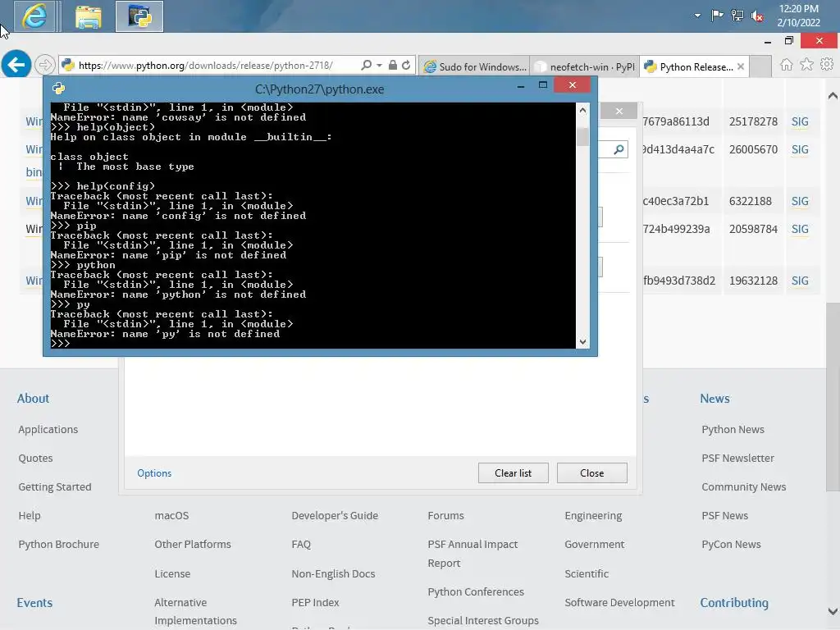Refresh the page
The height and width of the screenshot is (630, 840).
[x=406, y=66]
